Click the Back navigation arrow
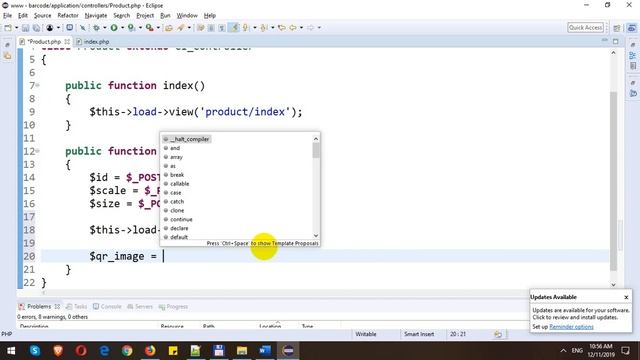The height and width of the screenshot is (360, 640). coord(293,28)
